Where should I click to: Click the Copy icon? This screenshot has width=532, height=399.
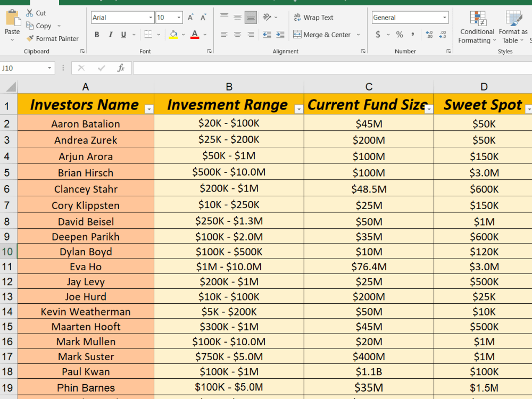pyautogui.click(x=30, y=26)
